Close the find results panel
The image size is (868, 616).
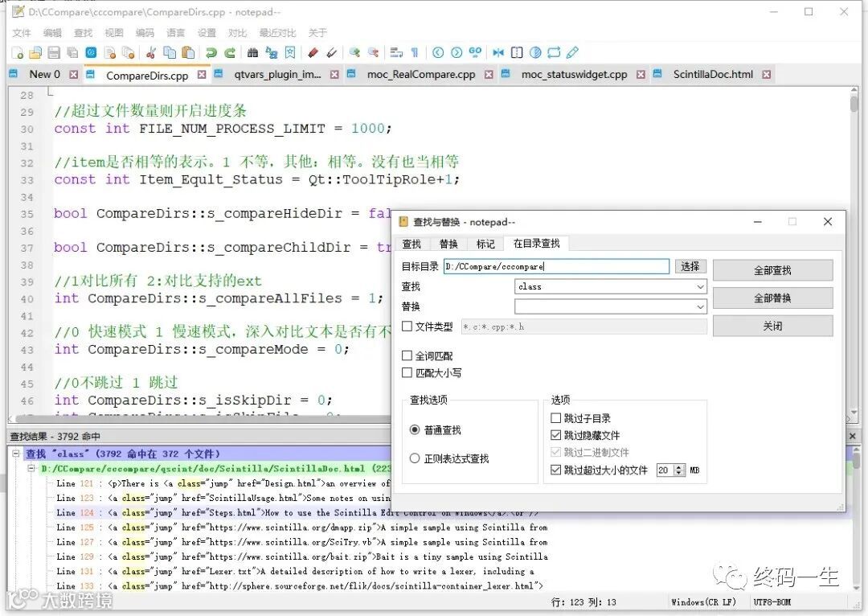(853, 436)
